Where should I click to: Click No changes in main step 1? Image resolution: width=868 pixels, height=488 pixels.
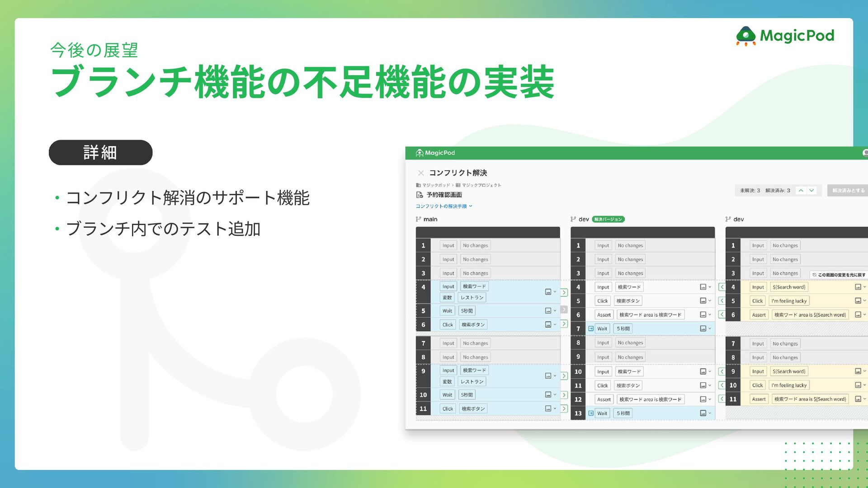point(475,245)
